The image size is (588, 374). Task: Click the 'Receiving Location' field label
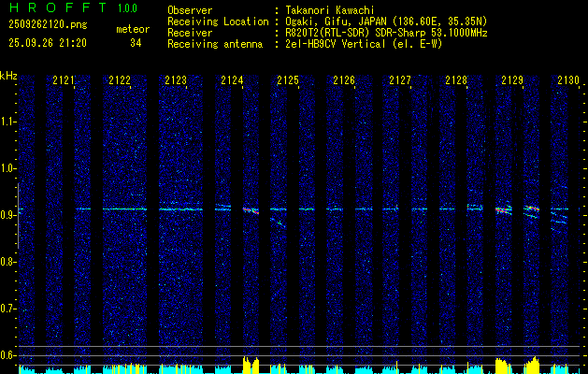(218, 22)
